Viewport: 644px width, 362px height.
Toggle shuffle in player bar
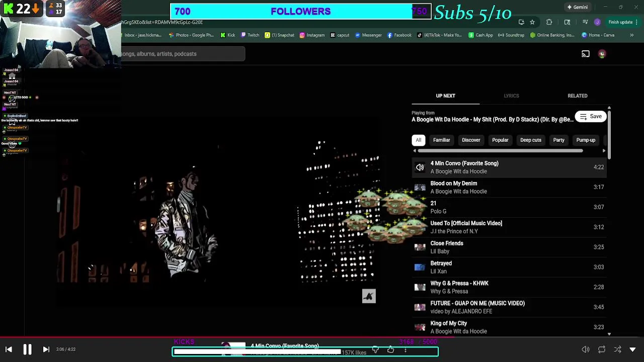coord(617,349)
